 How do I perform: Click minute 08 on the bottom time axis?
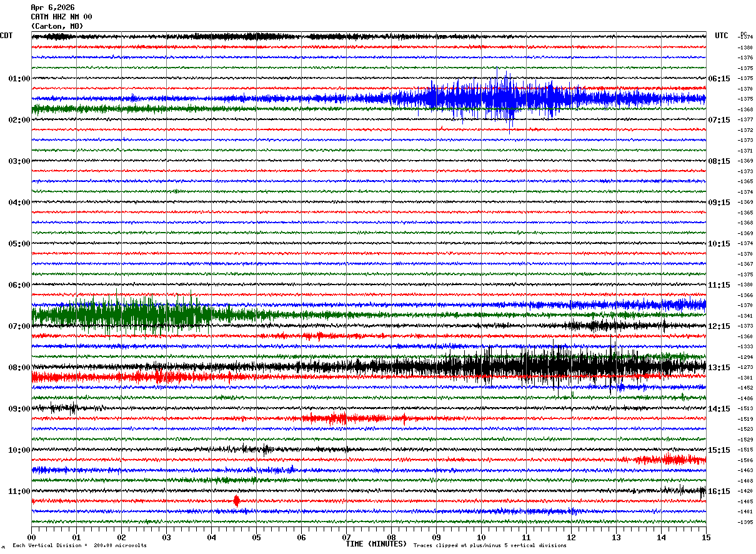[x=391, y=537]
